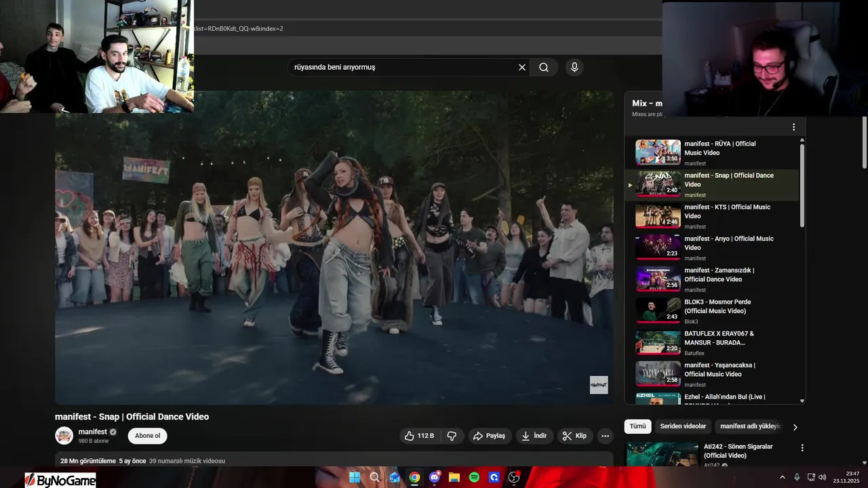Open File Explorer from taskbar
868x488 pixels.
click(454, 477)
